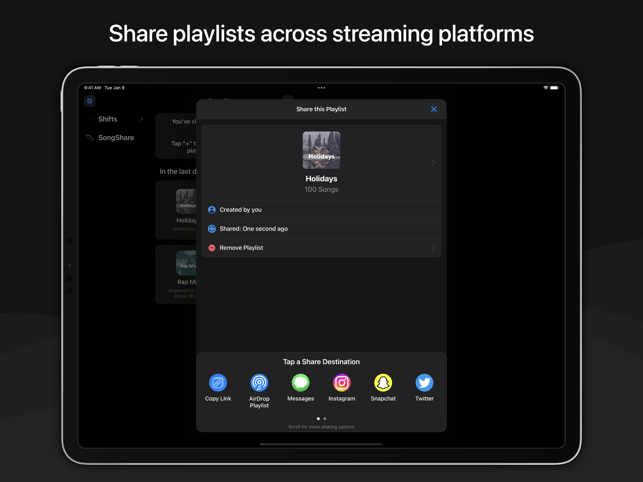Screen dimensions: 643x482
Task: Share the playlist on Twitter
Action: [x=424, y=383]
